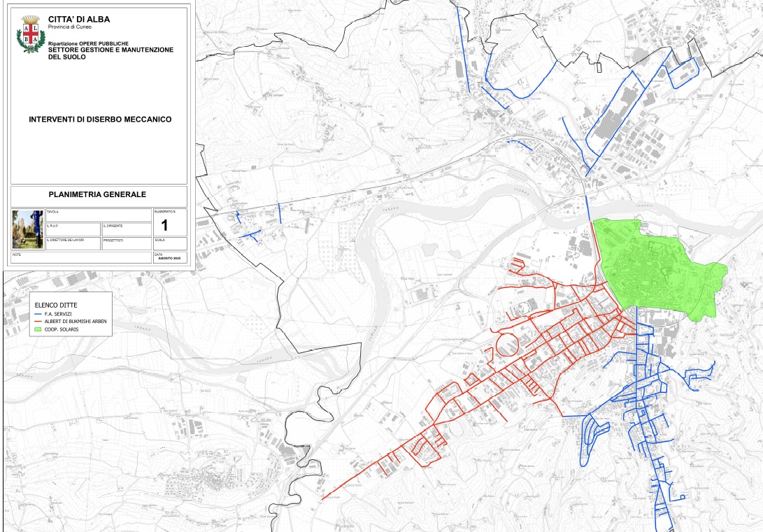Click the "DATA" field label
Viewport: 763px width, 532px height.
[x=159, y=254]
